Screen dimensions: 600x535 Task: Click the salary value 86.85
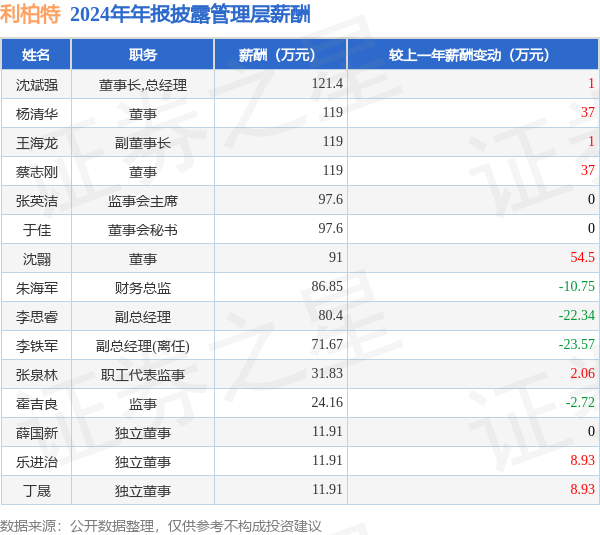pos(327,286)
